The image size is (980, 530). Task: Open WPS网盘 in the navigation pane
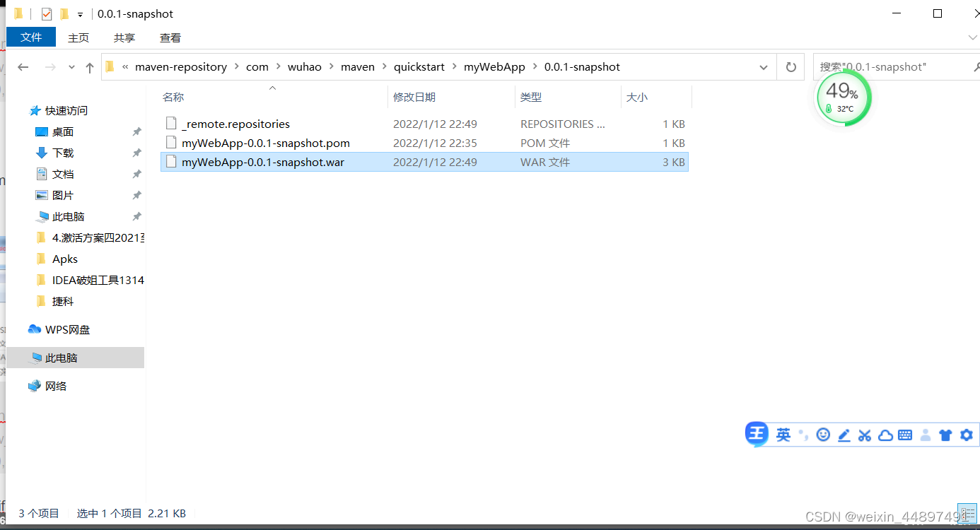tap(67, 329)
